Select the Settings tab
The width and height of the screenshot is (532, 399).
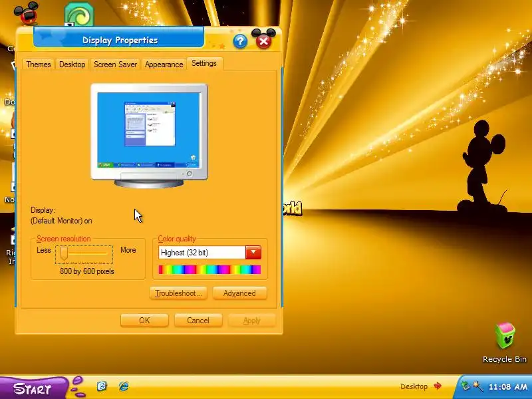[x=204, y=63]
